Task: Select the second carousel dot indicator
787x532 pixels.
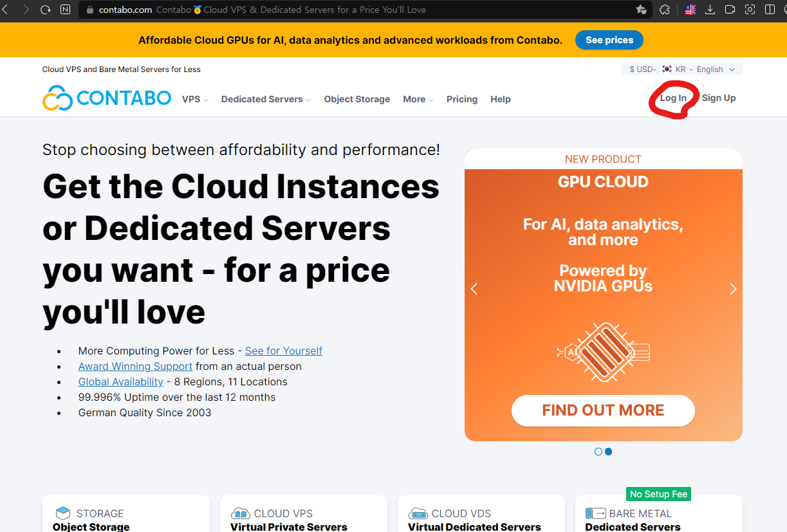Action: (609, 452)
